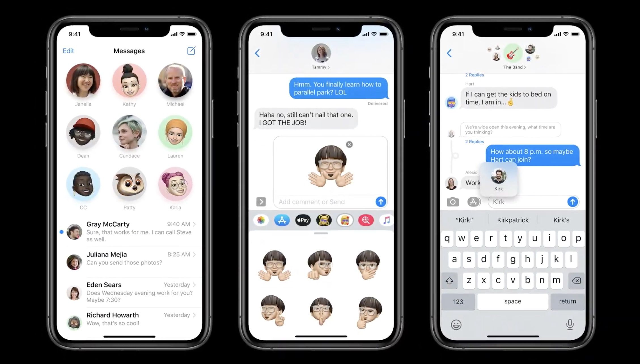Select Richard Howarth conversation
This screenshot has height=364, width=640.
coord(129,318)
